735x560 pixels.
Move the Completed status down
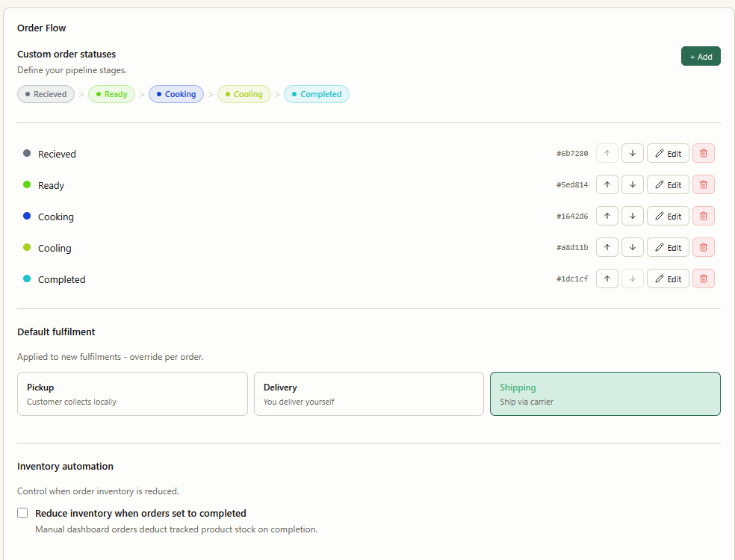pyautogui.click(x=633, y=279)
